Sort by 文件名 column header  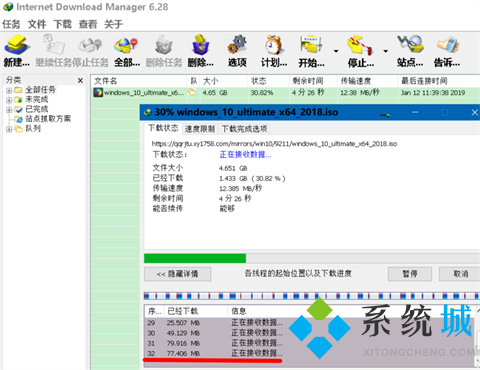pyautogui.click(x=139, y=81)
